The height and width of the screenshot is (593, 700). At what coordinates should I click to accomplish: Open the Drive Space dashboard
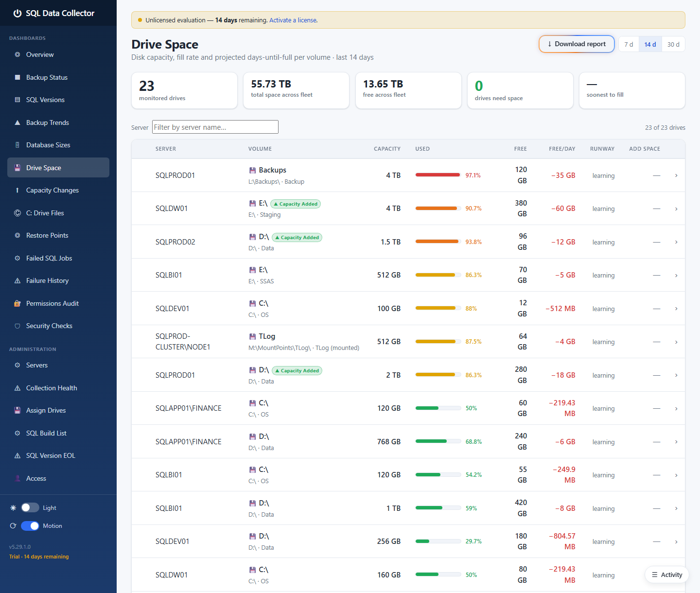(58, 168)
